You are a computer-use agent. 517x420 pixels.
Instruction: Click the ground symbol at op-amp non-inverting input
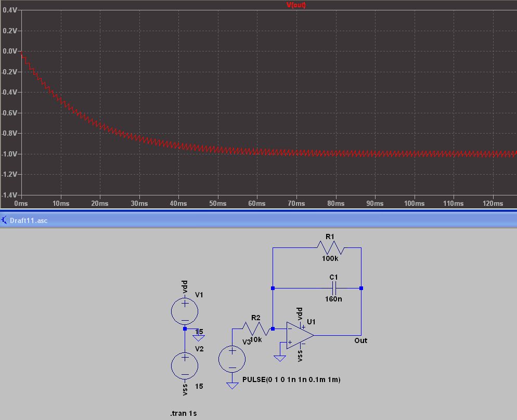280,358
